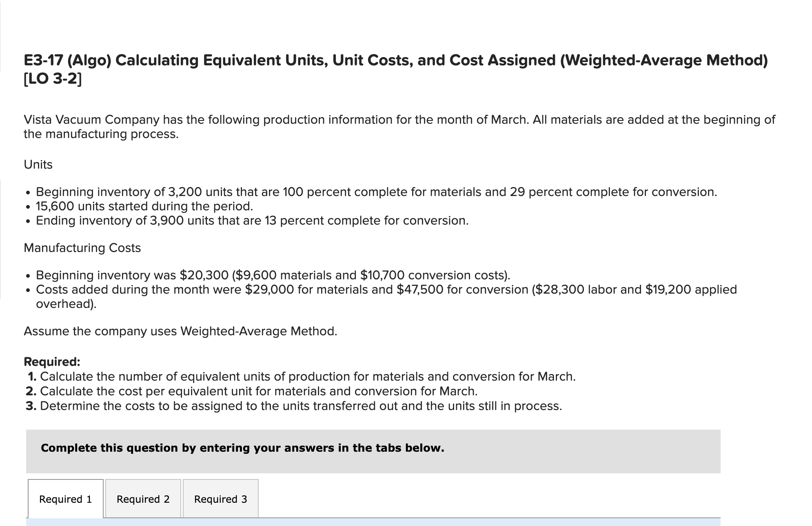Switch to the Required 2 tab
The height and width of the screenshot is (526, 812).
(x=143, y=499)
